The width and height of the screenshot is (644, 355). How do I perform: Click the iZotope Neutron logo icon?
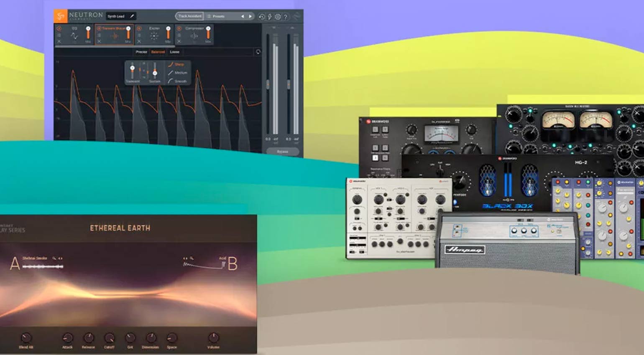tap(61, 16)
